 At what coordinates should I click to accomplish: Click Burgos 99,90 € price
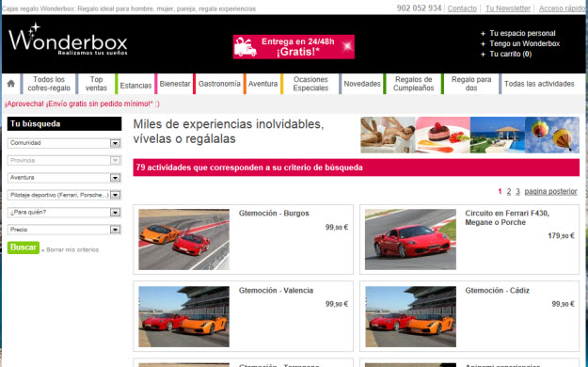[337, 227]
